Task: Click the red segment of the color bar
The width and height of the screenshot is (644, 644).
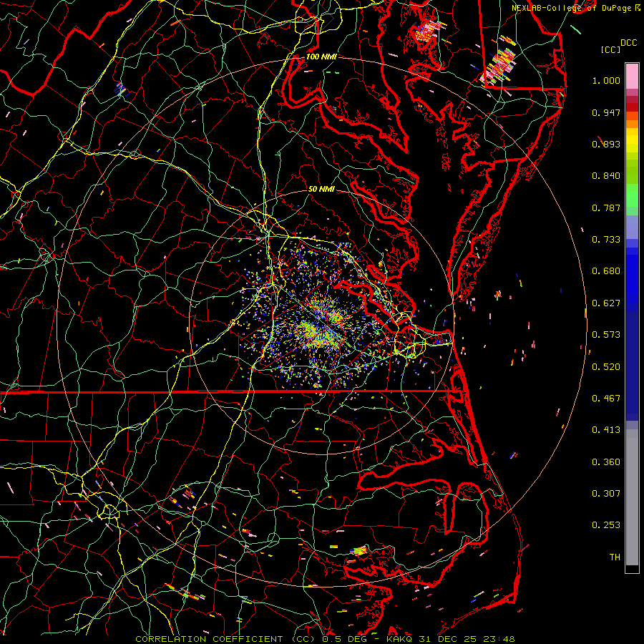Action: click(x=632, y=107)
